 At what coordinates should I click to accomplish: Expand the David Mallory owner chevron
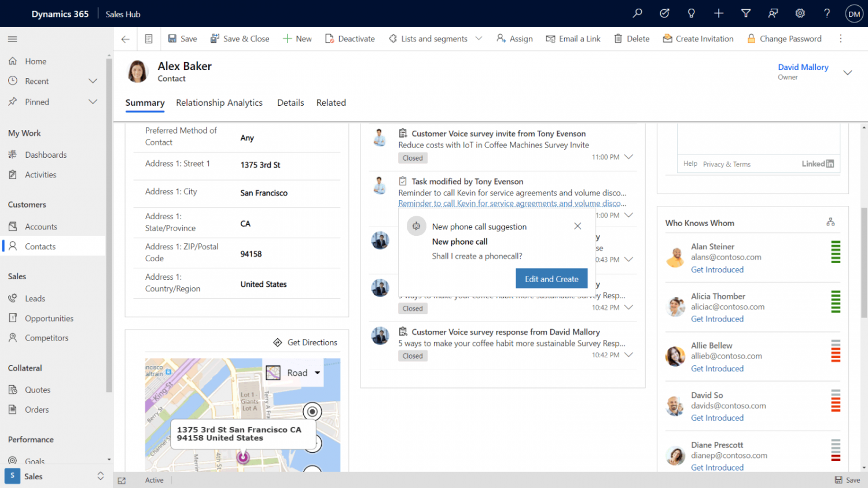coord(847,73)
